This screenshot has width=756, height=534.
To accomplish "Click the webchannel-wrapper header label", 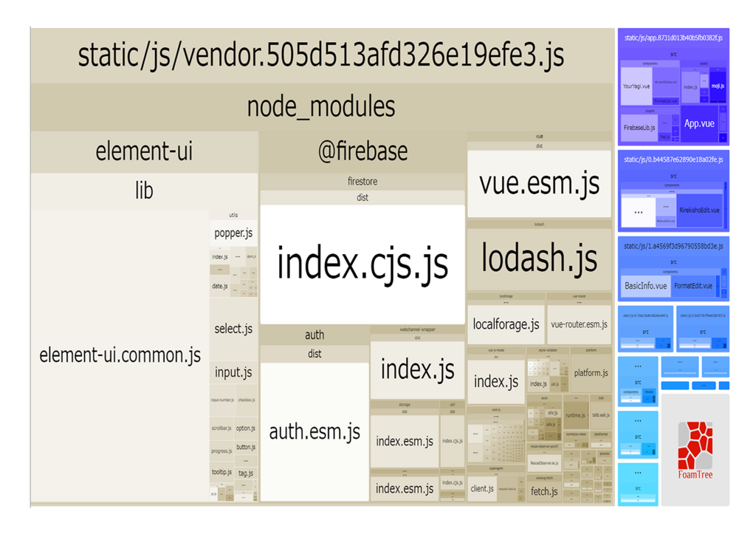I will 418,329.
